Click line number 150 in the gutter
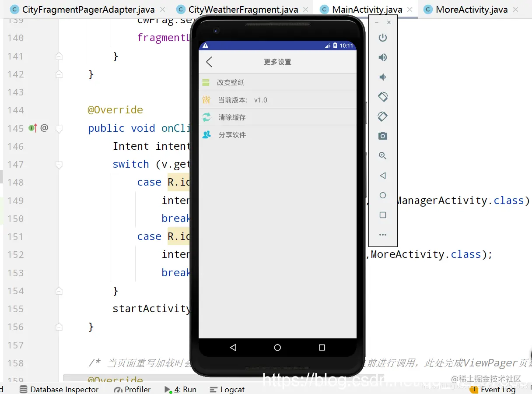The height and width of the screenshot is (394, 532). (15, 218)
